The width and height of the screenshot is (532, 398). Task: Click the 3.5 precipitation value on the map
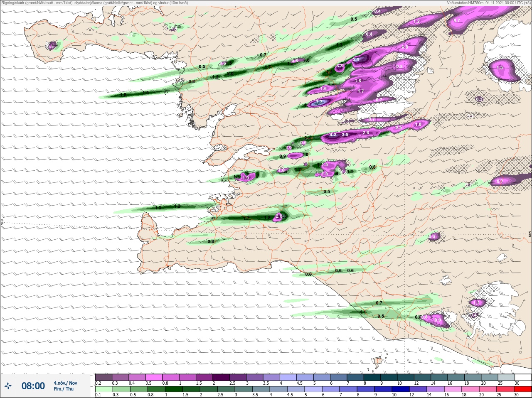tap(345, 135)
